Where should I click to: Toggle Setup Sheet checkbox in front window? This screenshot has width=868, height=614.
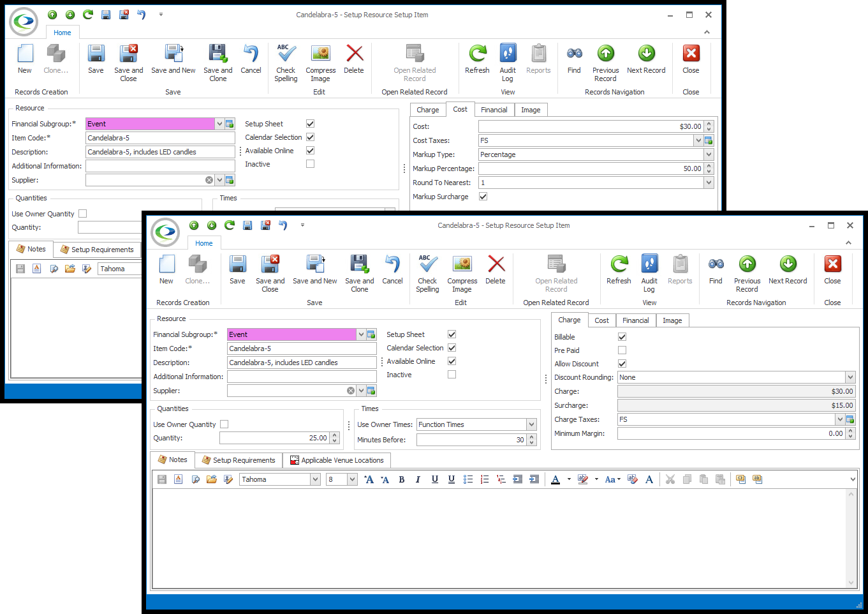452,334
